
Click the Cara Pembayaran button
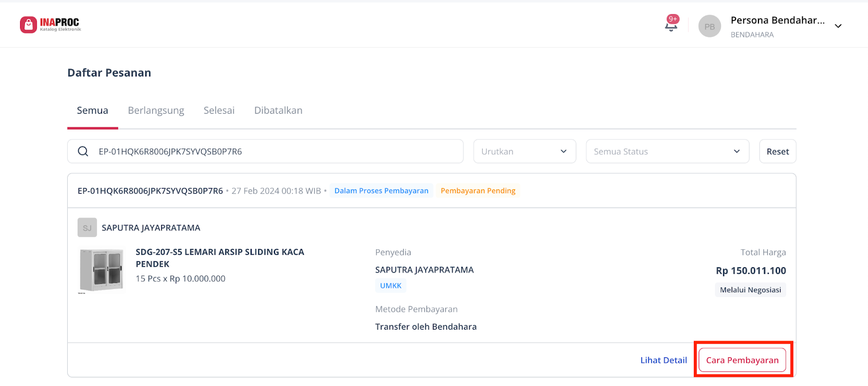tap(742, 360)
